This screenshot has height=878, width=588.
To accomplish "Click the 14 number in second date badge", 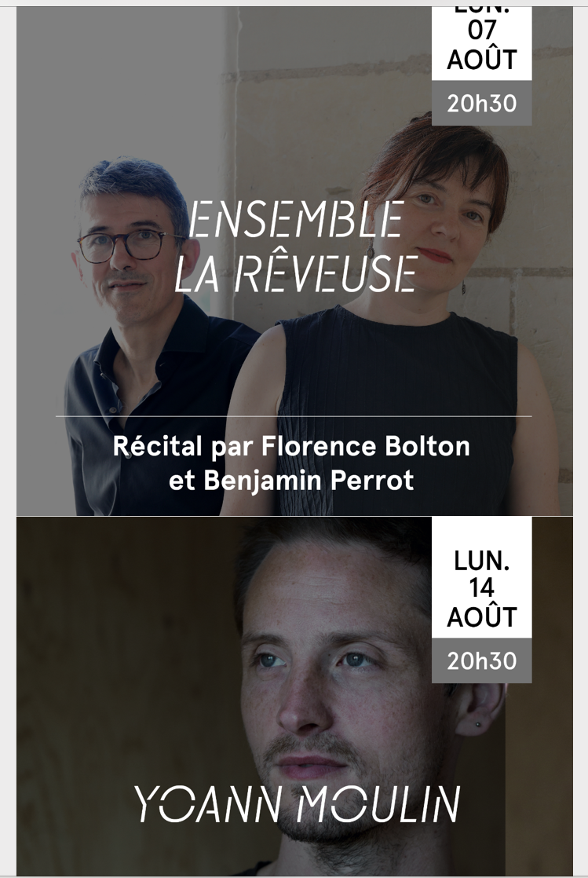I will [481, 588].
